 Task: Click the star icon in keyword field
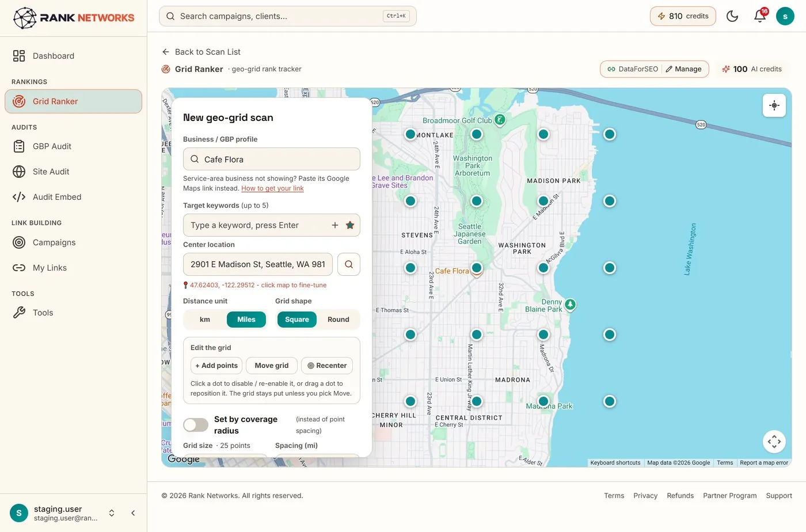tap(350, 225)
